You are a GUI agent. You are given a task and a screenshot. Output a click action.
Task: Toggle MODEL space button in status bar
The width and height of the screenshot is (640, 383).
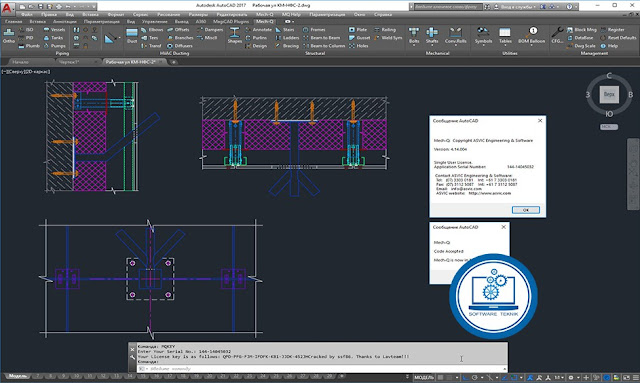click(x=424, y=377)
